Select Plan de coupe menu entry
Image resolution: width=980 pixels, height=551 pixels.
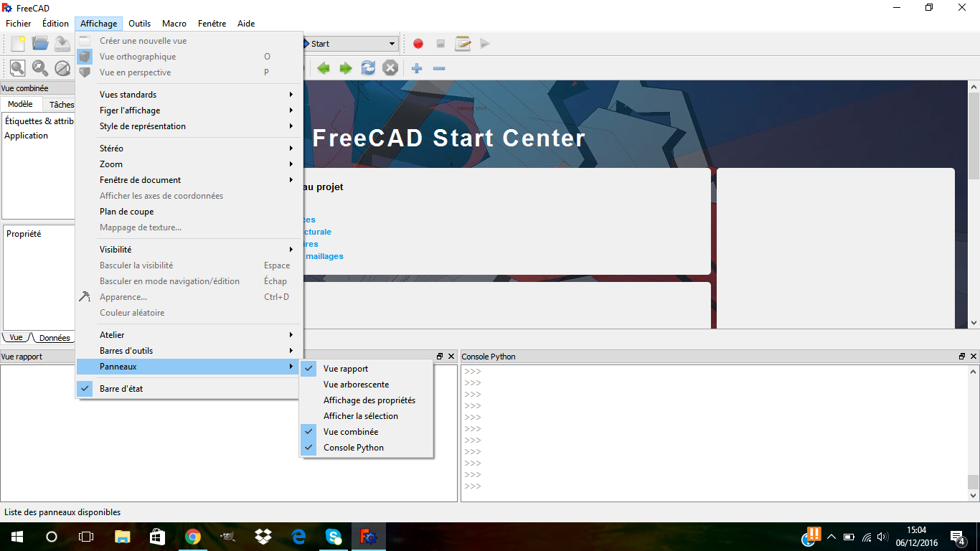coord(127,212)
